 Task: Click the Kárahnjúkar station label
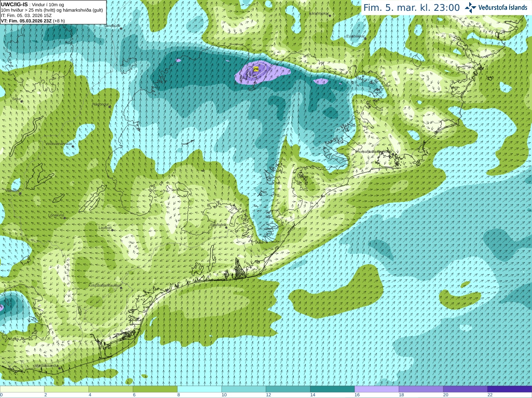pos(319,13)
